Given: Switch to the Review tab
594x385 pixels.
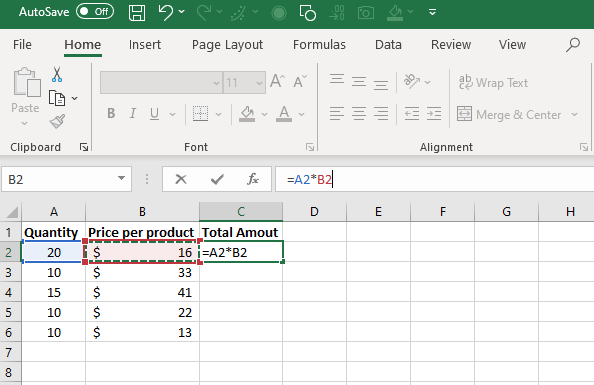Looking at the screenshot, I should point(451,45).
